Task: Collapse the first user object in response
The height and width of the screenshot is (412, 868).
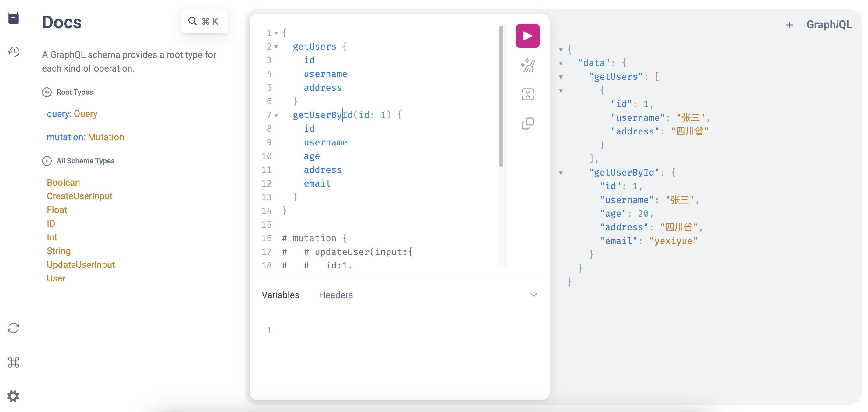Action: pos(561,91)
